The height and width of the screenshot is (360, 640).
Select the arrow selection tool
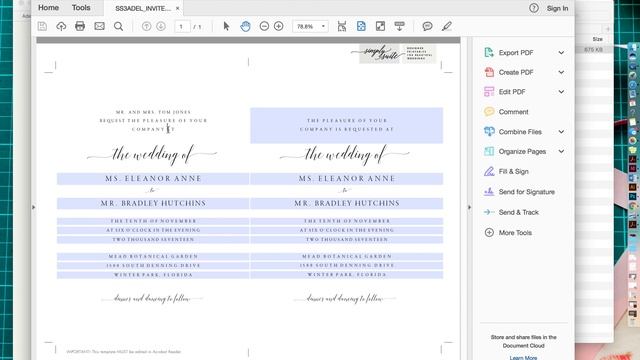(227, 27)
